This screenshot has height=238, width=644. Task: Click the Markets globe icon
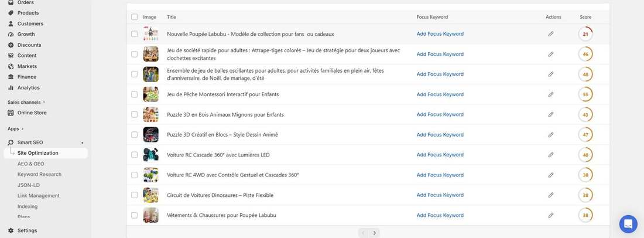[11, 66]
